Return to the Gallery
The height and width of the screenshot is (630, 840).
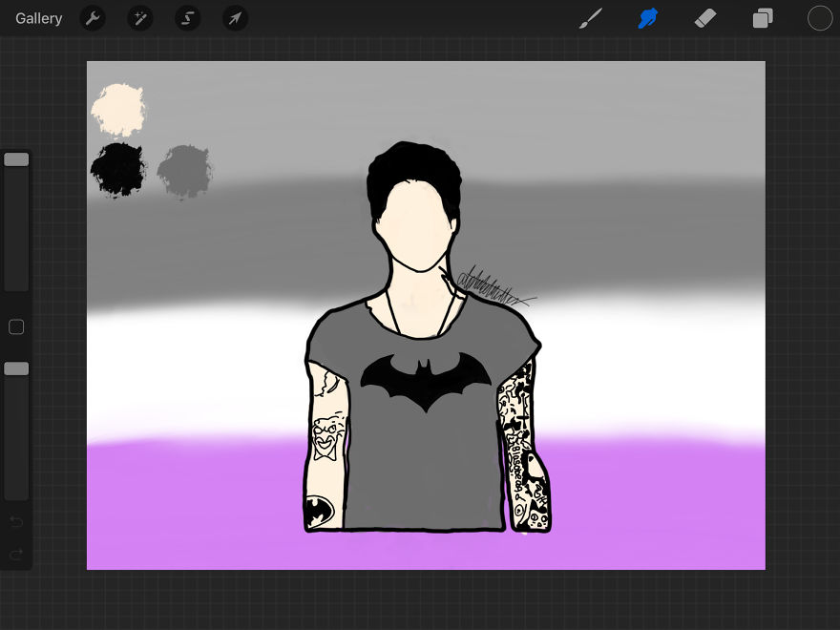click(x=38, y=18)
